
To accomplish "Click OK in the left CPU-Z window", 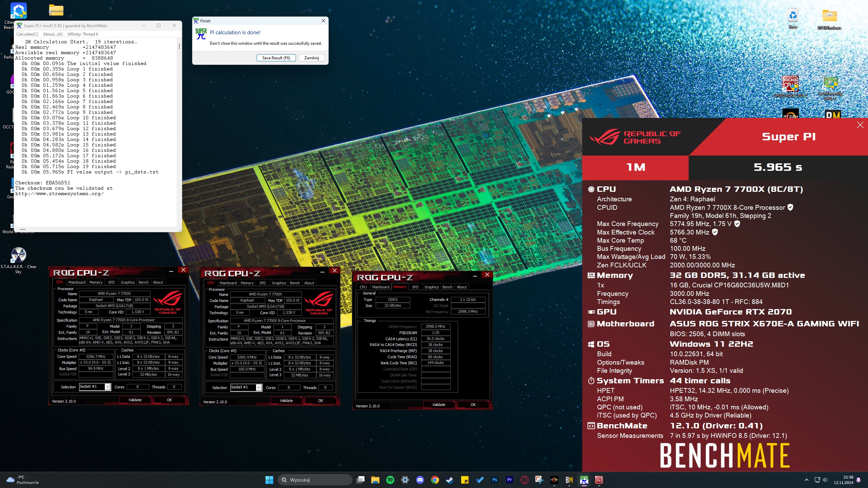I will (x=169, y=400).
